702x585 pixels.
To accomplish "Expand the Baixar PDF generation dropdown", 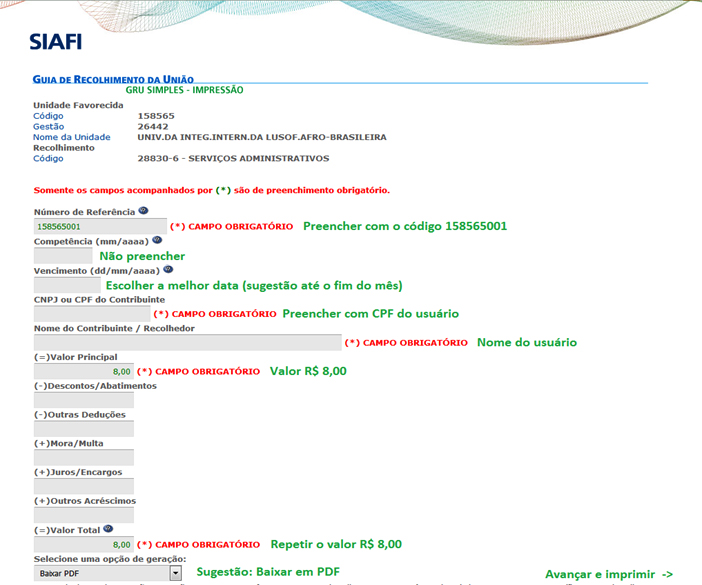I will 175,573.
